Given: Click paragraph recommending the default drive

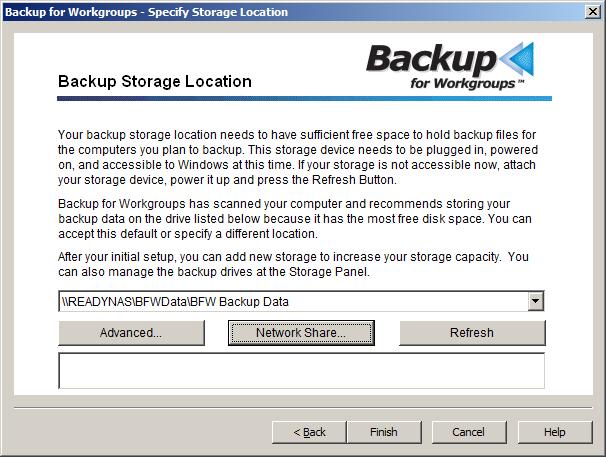Looking at the screenshot, I should (x=294, y=218).
